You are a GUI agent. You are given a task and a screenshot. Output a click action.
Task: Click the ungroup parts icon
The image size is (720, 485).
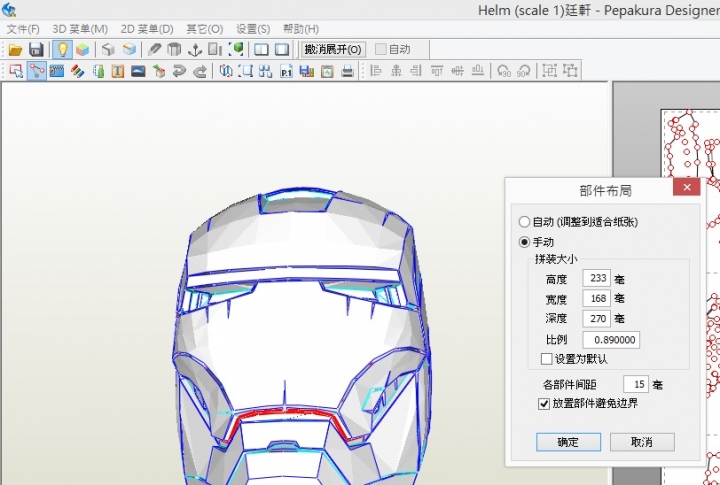[570, 71]
